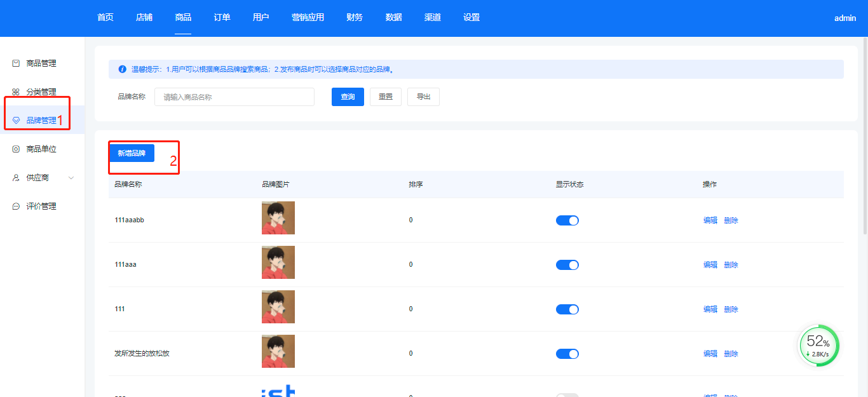Disable display switch for brand 111aaa
The width and height of the screenshot is (868, 397).
coord(567,265)
